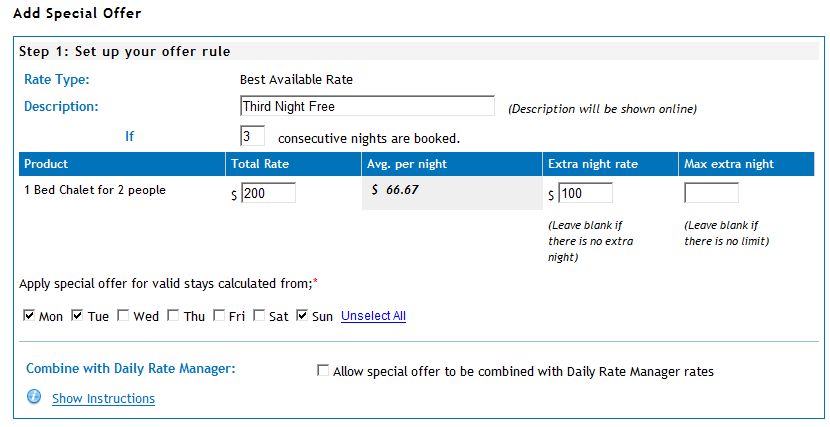Click the Description text field

pyautogui.click(x=367, y=106)
